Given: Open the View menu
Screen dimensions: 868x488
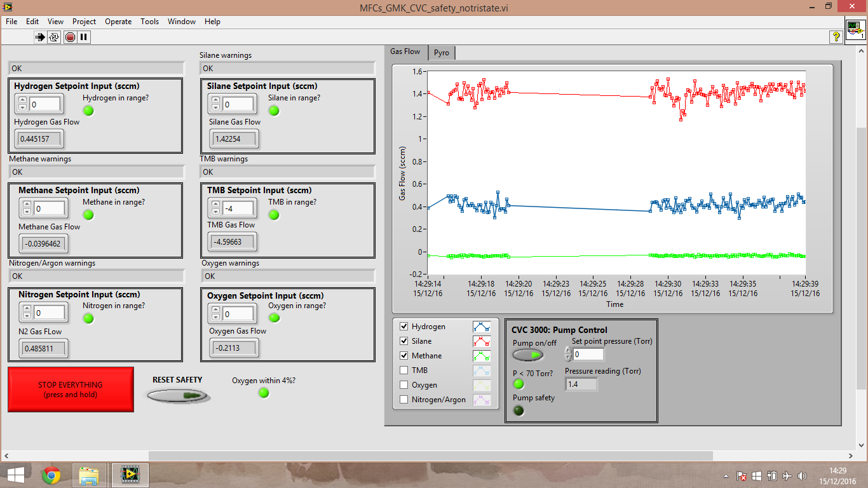Looking at the screenshot, I should (x=55, y=22).
